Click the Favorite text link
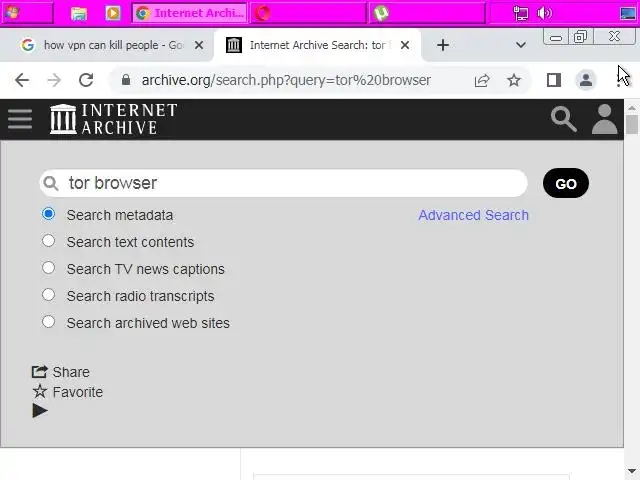 78,392
